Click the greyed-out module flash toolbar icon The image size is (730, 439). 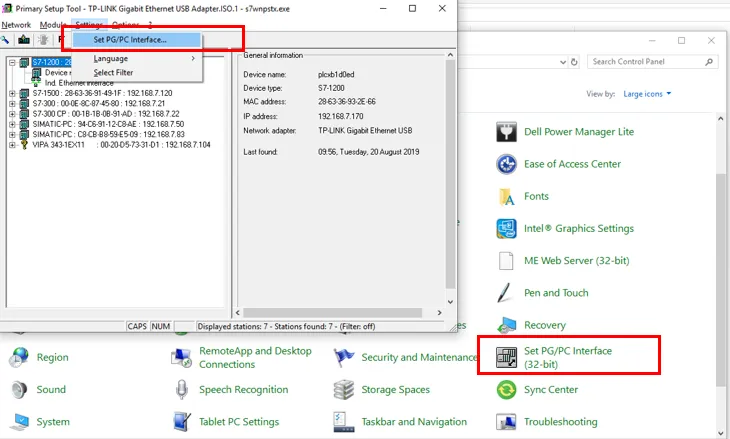coord(43,40)
